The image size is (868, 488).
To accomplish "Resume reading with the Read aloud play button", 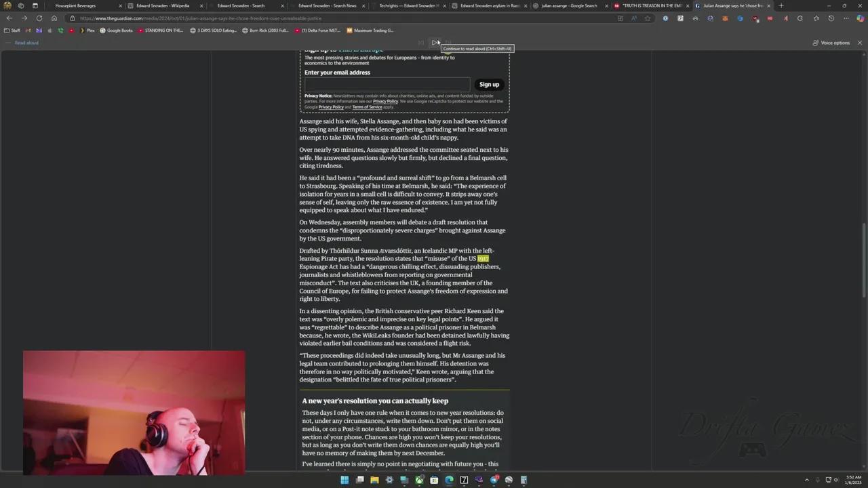I will point(435,43).
